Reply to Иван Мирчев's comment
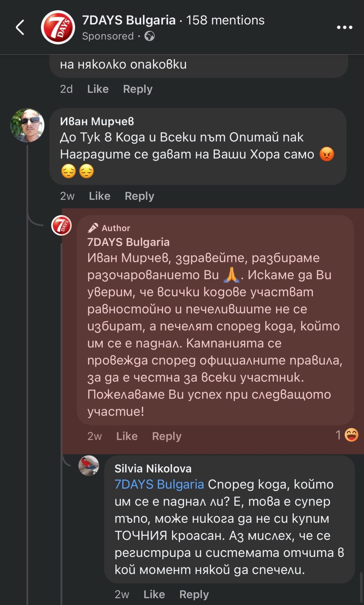 coord(139,196)
